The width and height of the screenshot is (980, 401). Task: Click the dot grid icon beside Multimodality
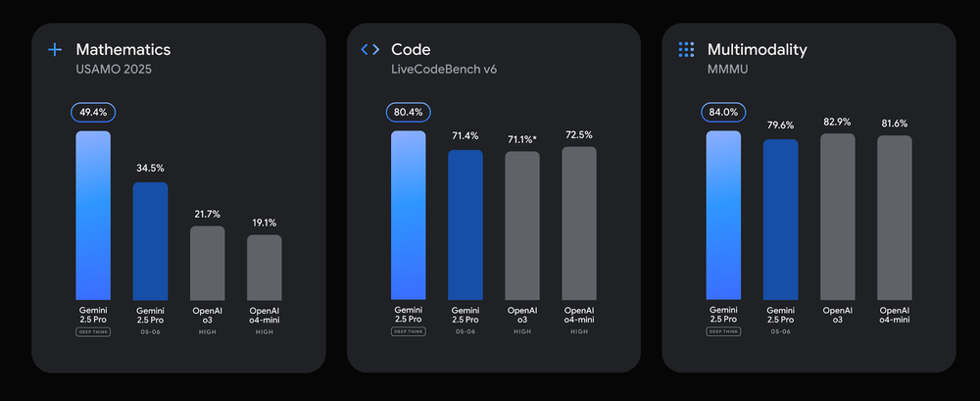click(x=686, y=49)
